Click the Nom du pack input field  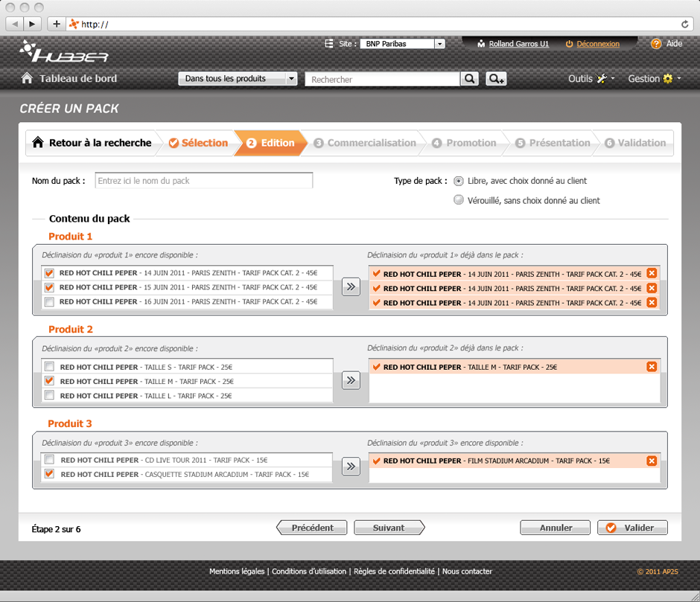[x=203, y=181]
